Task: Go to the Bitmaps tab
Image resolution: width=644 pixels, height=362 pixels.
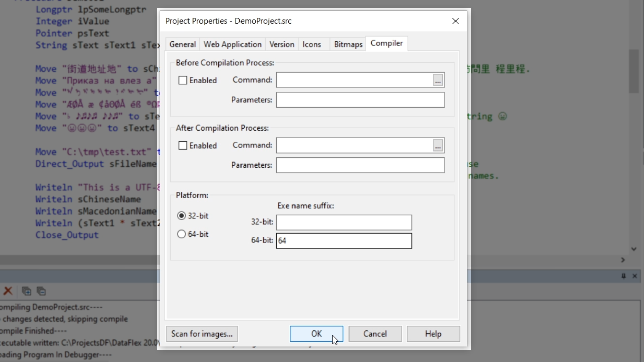Action: tap(348, 44)
